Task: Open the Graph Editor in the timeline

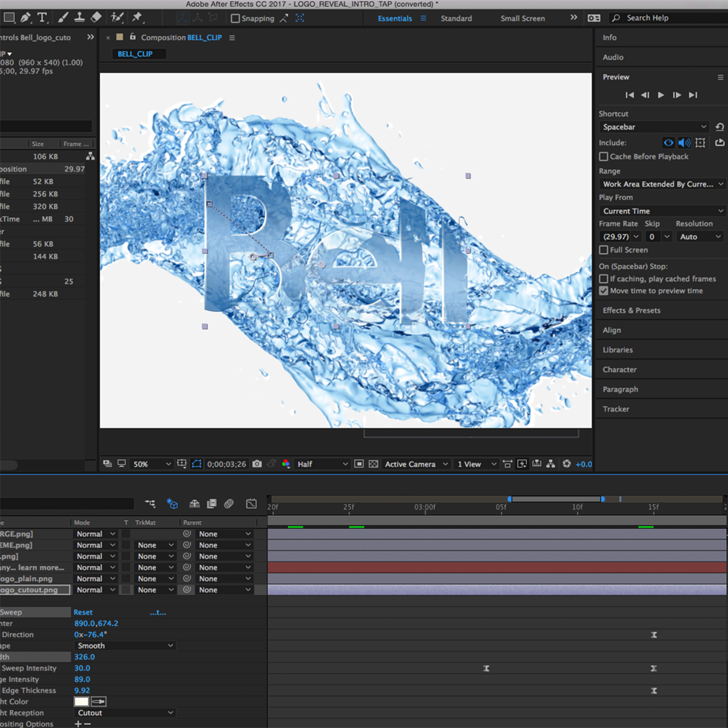Action: (x=251, y=504)
